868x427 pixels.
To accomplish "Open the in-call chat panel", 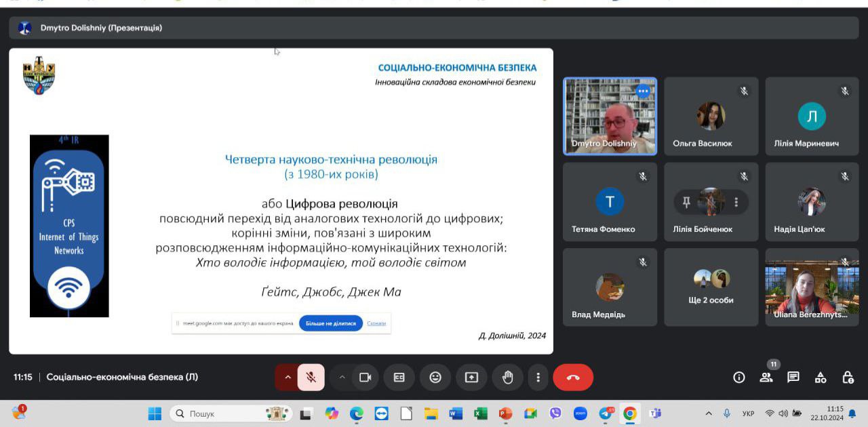I will coord(793,378).
